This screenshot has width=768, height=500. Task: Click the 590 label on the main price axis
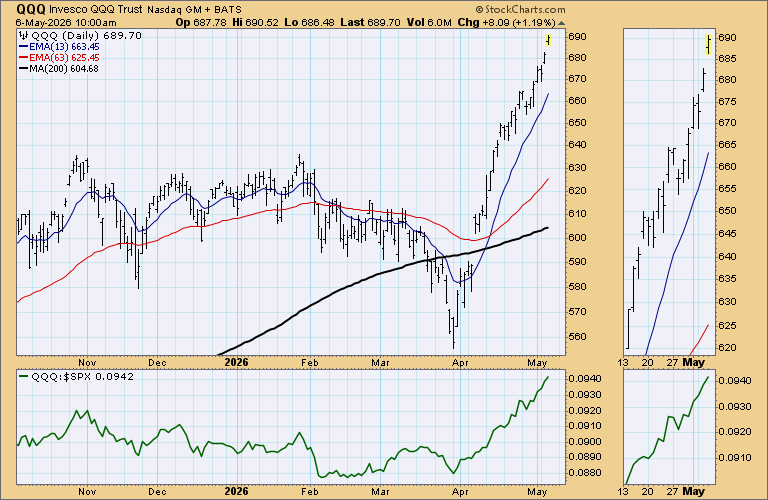[577, 262]
